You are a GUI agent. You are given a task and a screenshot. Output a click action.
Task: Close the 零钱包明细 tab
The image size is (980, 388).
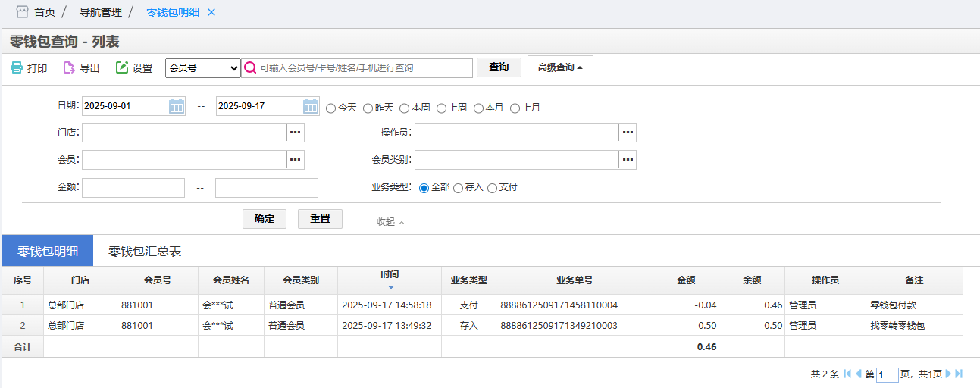coord(211,12)
